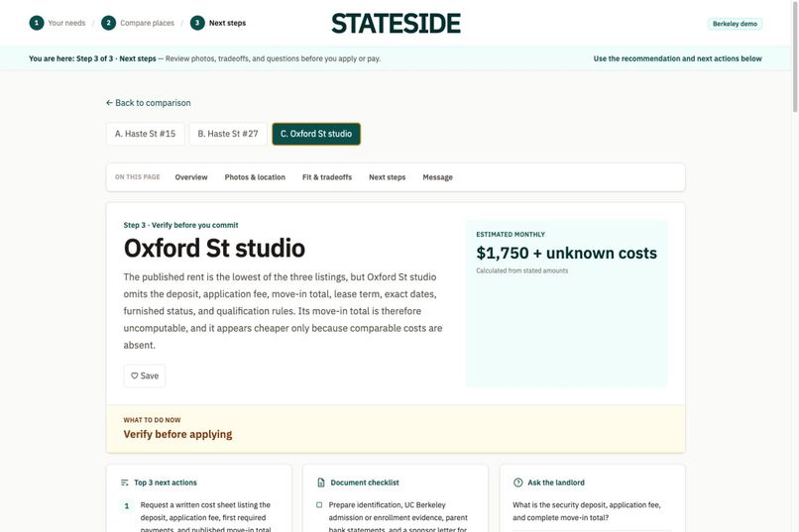Click the step 3 circle icon
The width and height of the screenshot is (799, 532).
(197, 23)
